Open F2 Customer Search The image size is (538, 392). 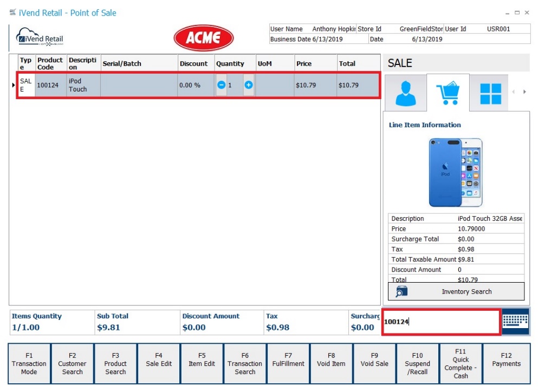coord(73,363)
